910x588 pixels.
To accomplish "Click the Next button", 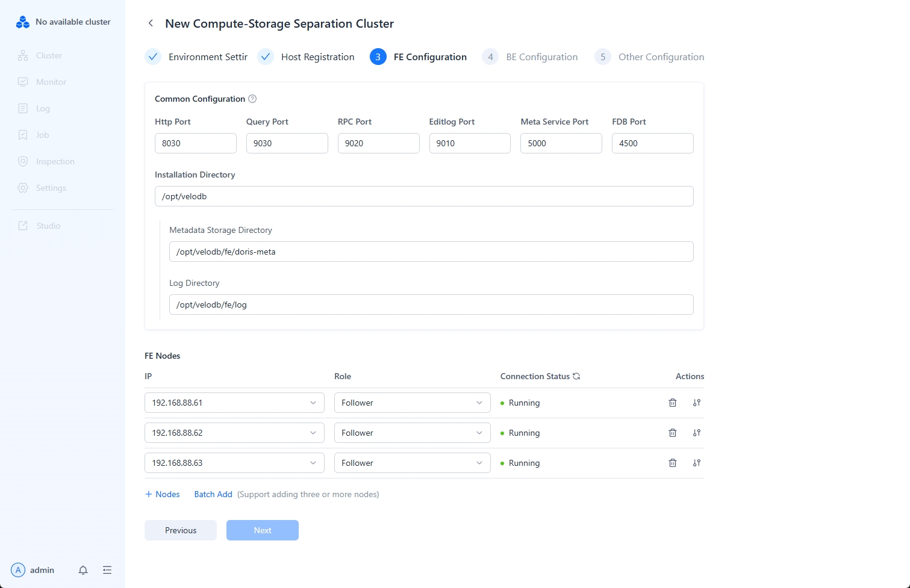I will click(x=262, y=530).
